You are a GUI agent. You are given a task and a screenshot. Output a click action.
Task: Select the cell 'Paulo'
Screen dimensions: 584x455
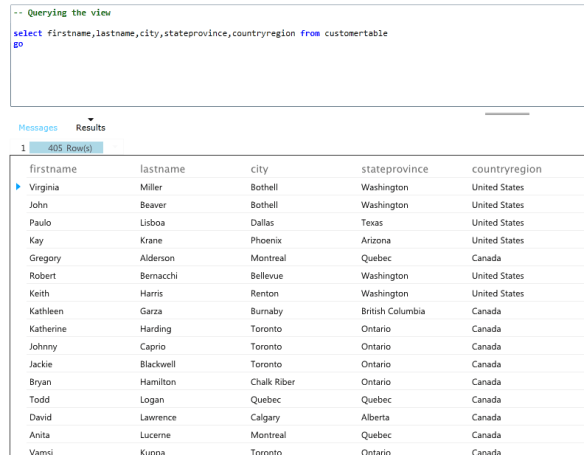tap(40, 223)
